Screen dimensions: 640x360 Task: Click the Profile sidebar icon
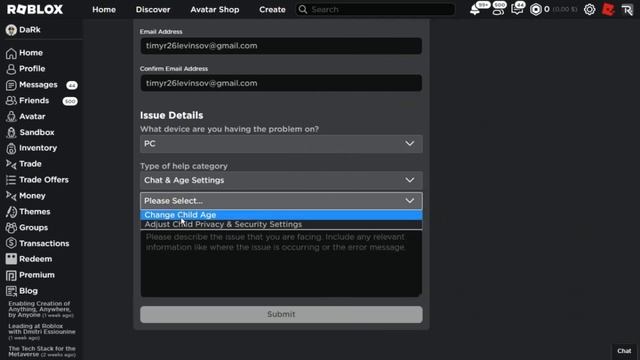pos(11,69)
